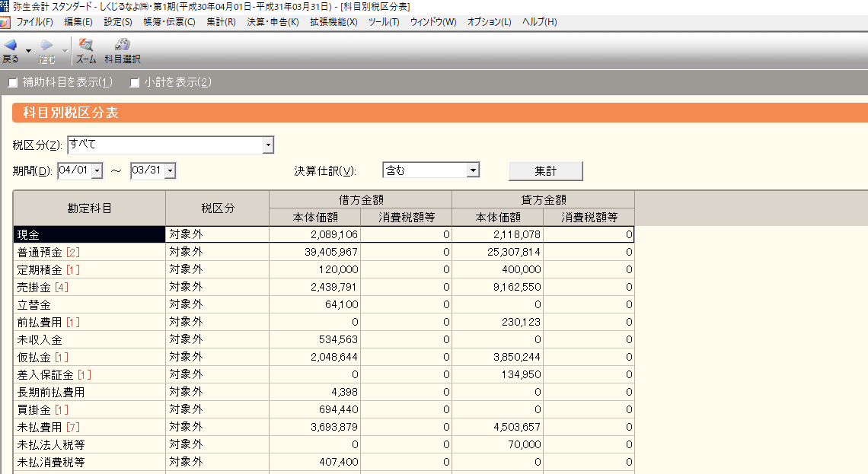Click the Yayoi app icon in menu bar

5,22
